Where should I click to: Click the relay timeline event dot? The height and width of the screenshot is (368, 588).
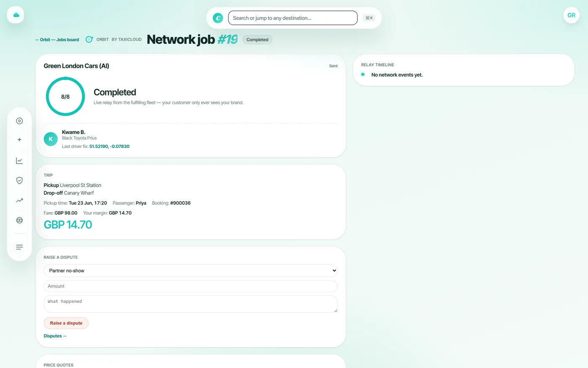(363, 74)
